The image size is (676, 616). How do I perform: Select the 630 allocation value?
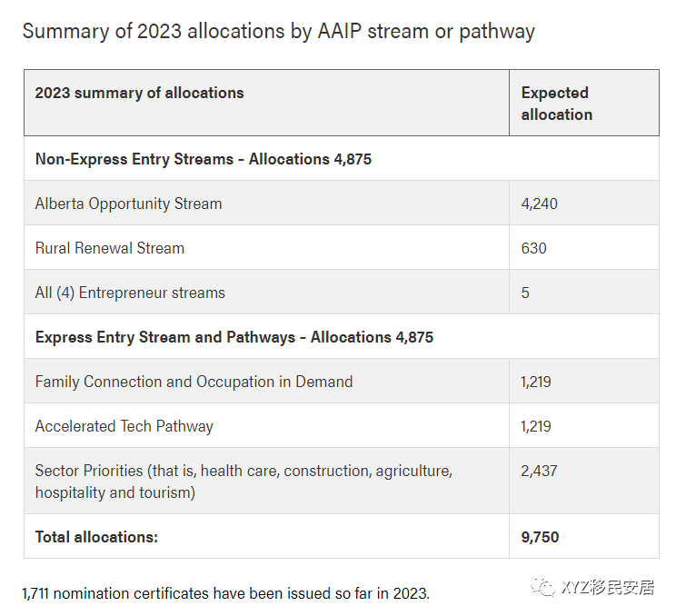click(x=534, y=248)
